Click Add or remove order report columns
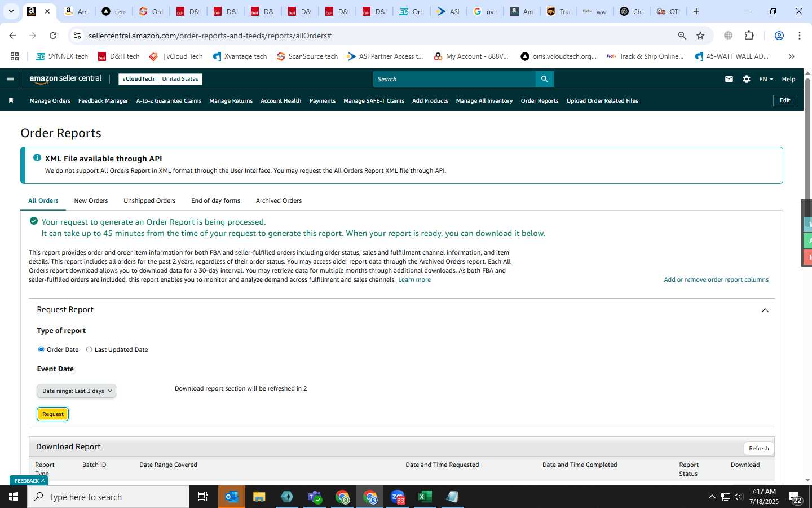This screenshot has height=508, width=812. tap(716, 279)
